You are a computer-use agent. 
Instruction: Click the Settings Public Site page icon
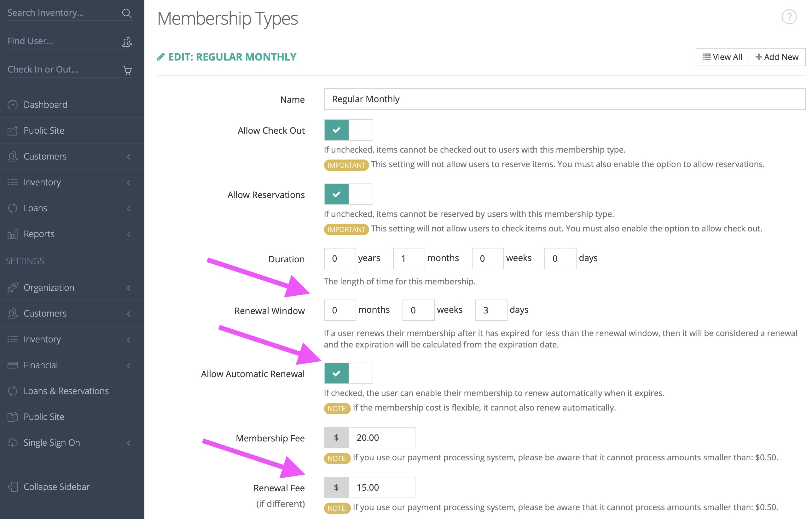[x=13, y=417]
